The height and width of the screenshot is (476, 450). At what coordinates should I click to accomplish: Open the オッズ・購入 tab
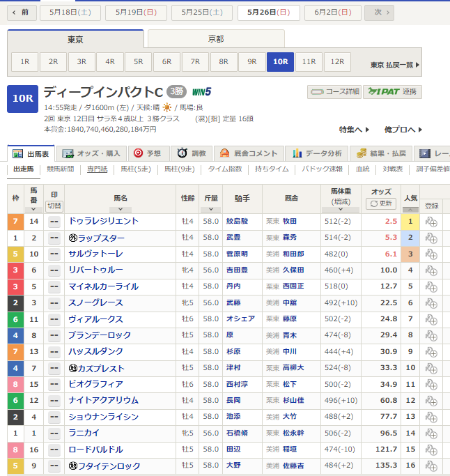point(91,153)
